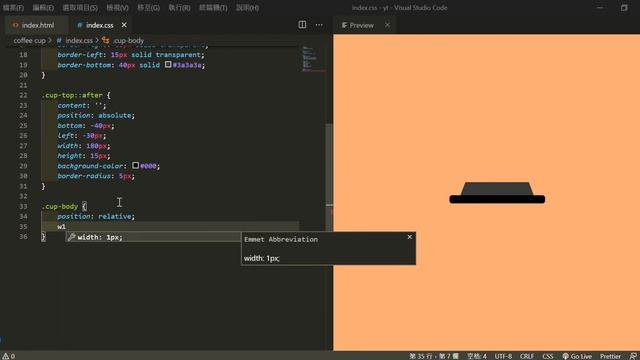This screenshot has height=360, width=640.
Task: Change the UTF-8 encoding
Action: tap(503, 356)
